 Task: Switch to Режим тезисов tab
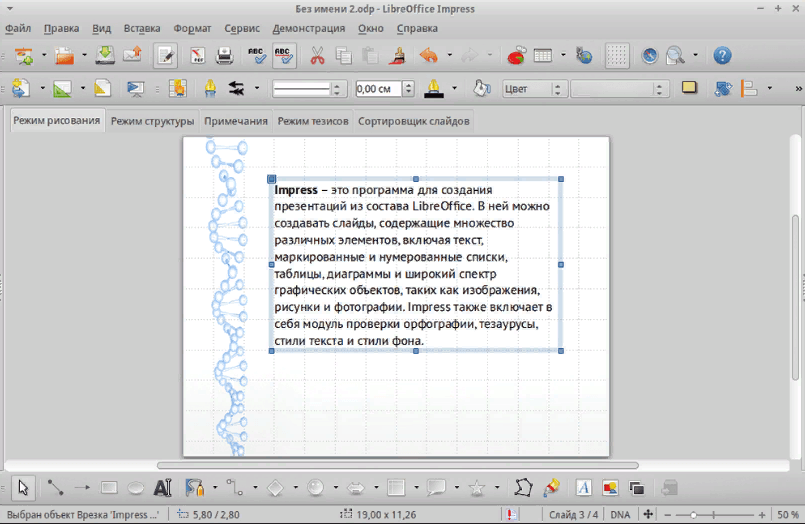pos(313,121)
